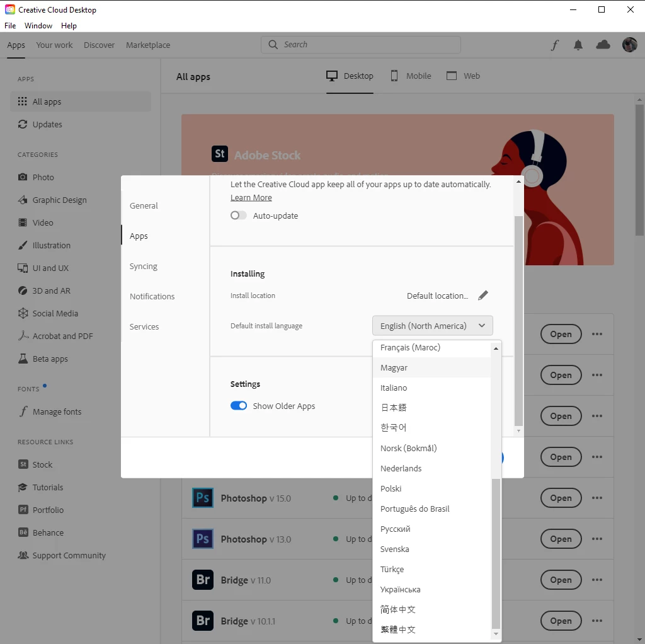645x644 pixels.
Task: Open the File menu
Action: [x=10, y=25]
